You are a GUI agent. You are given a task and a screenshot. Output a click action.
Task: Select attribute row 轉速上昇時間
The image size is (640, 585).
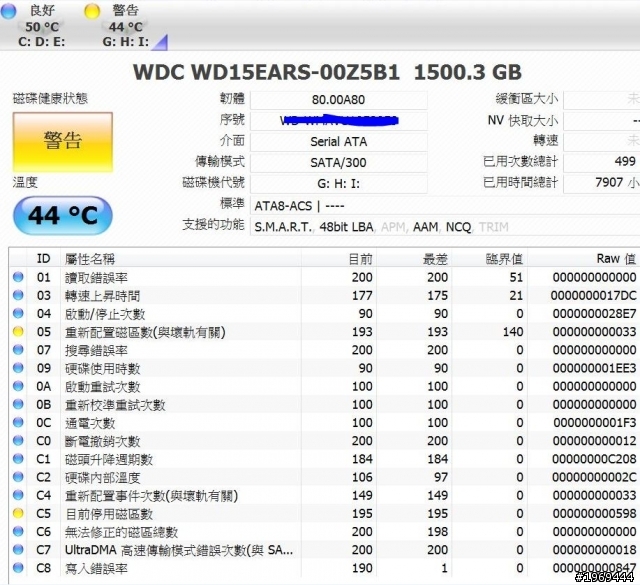(x=324, y=295)
